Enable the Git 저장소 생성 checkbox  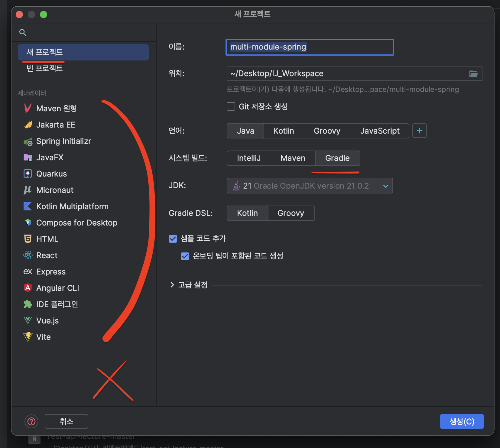point(231,106)
